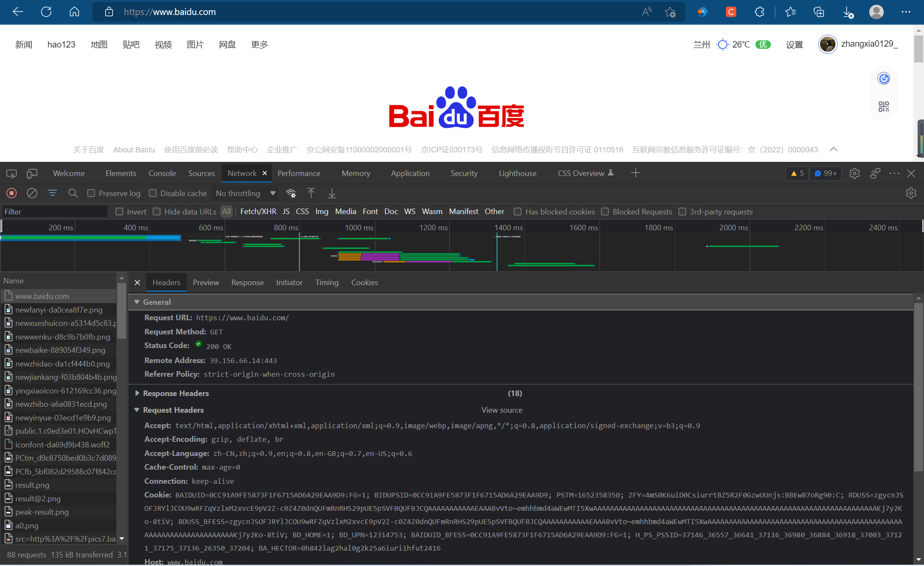
Task: Click the Filter network requests icon
Action: (x=52, y=193)
